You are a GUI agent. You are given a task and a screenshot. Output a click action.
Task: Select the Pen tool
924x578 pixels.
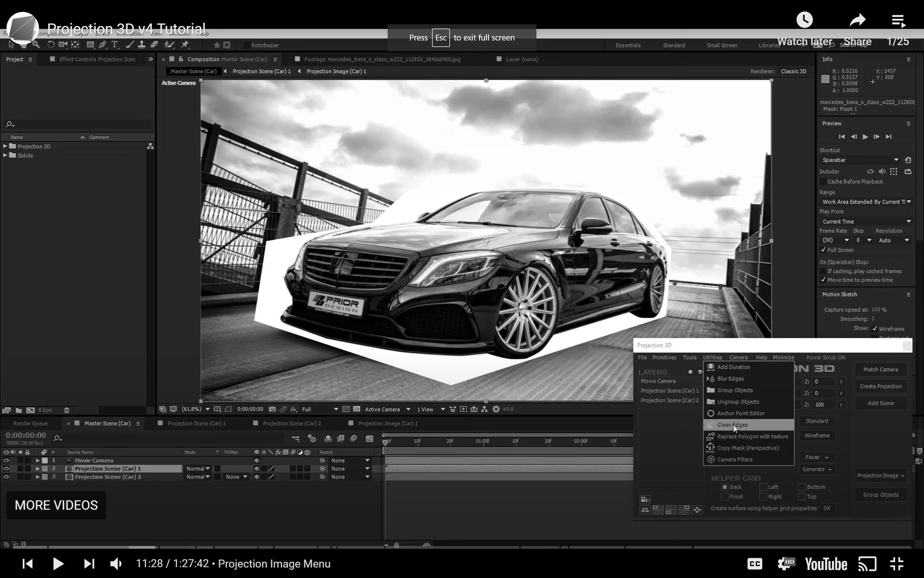[103, 45]
